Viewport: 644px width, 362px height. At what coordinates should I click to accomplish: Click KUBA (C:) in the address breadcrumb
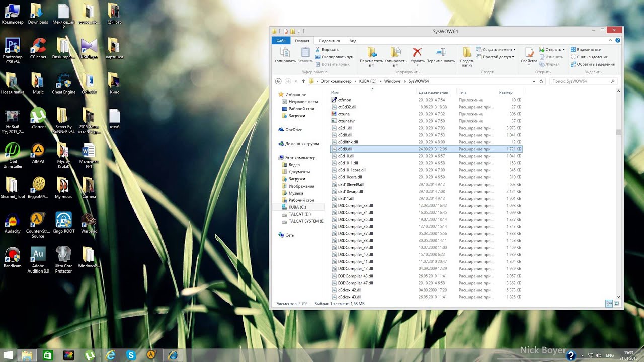pos(368,81)
